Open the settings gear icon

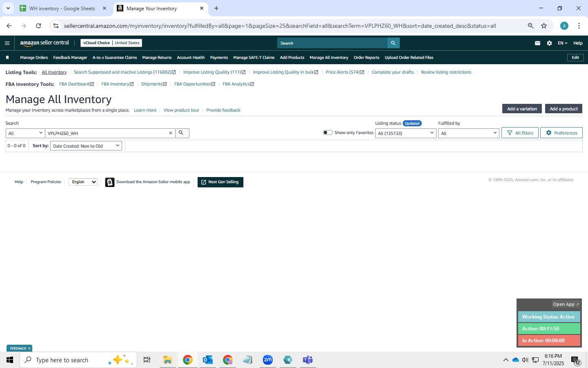(x=549, y=43)
